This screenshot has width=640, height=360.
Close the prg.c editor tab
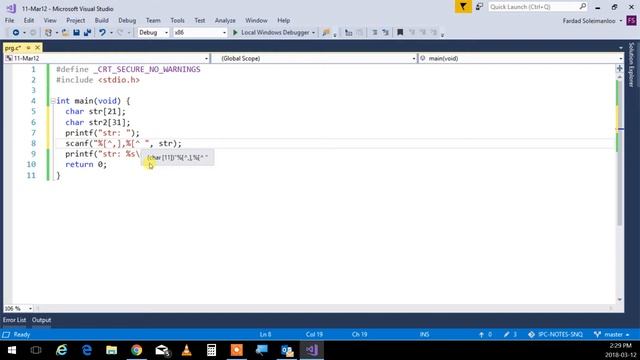pos(37,48)
